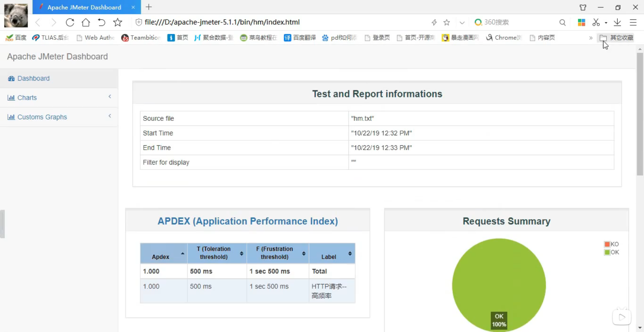Open the 内容页 bookmark

click(x=542, y=38)
